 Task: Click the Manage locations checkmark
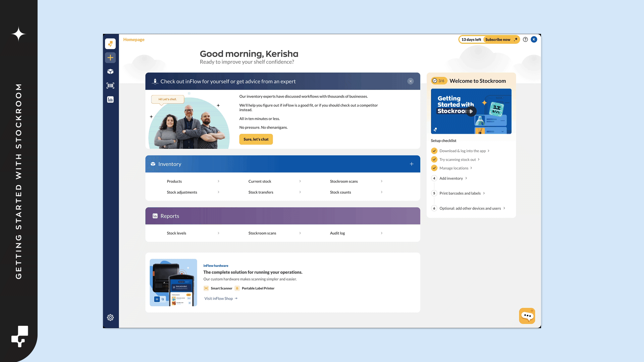(434, 168)
